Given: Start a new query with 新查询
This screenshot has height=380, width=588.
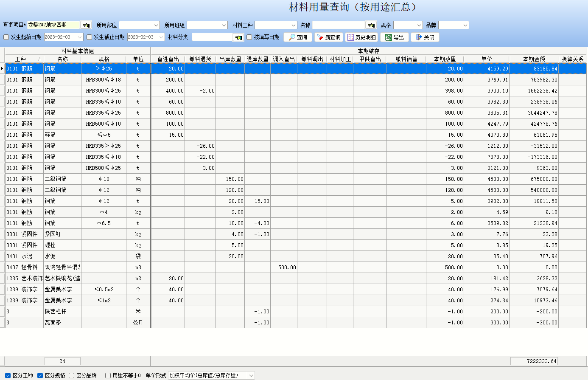Looking at the screenshot, I should point(329,37).
